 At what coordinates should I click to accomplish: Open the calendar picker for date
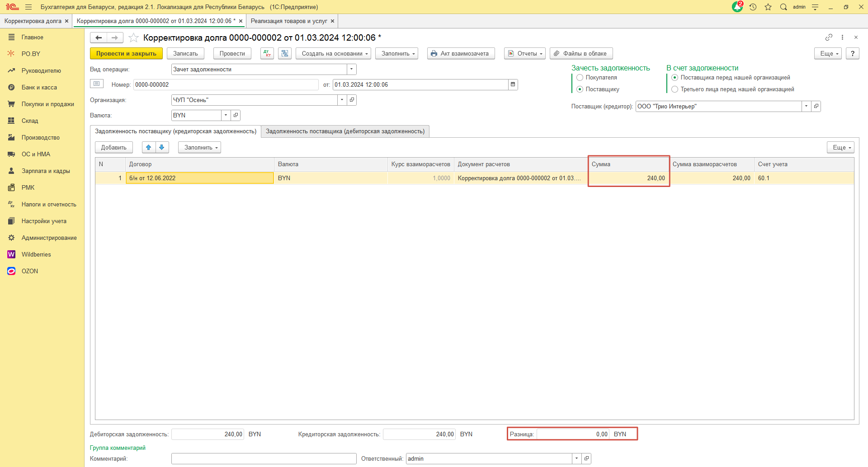tap(513, 84)
